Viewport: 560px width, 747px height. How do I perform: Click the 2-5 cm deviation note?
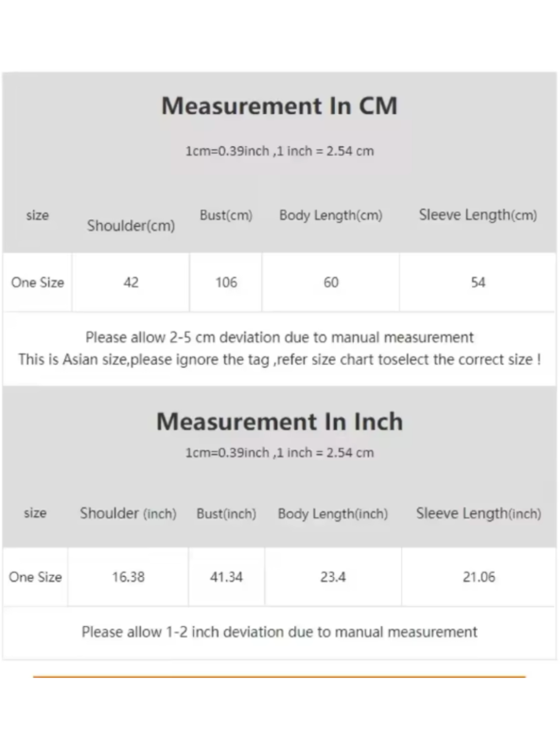coord(279,337)
